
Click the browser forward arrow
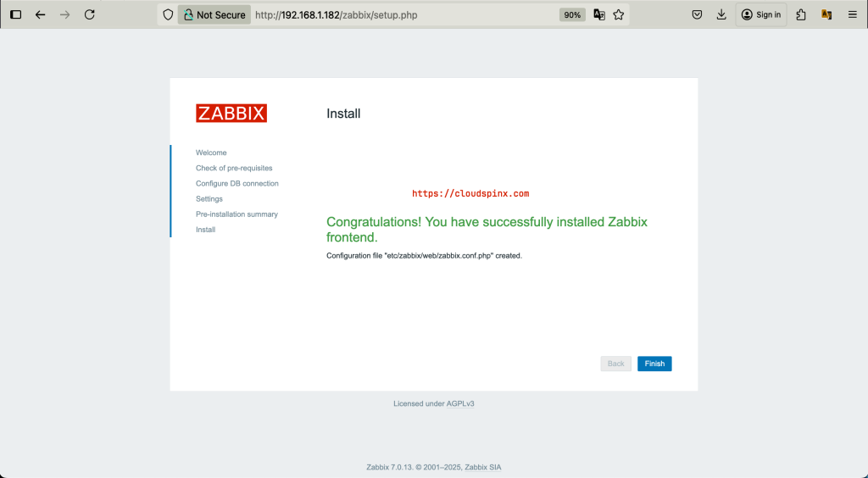(64, 15)
